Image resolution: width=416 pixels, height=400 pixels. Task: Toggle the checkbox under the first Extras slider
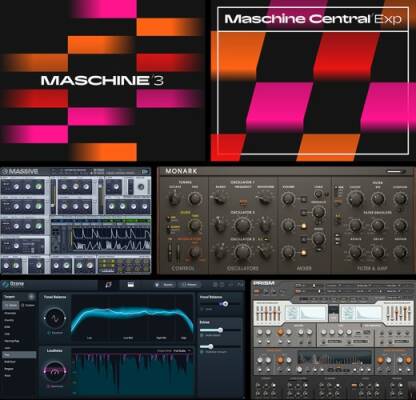click(x=202, y=335)
